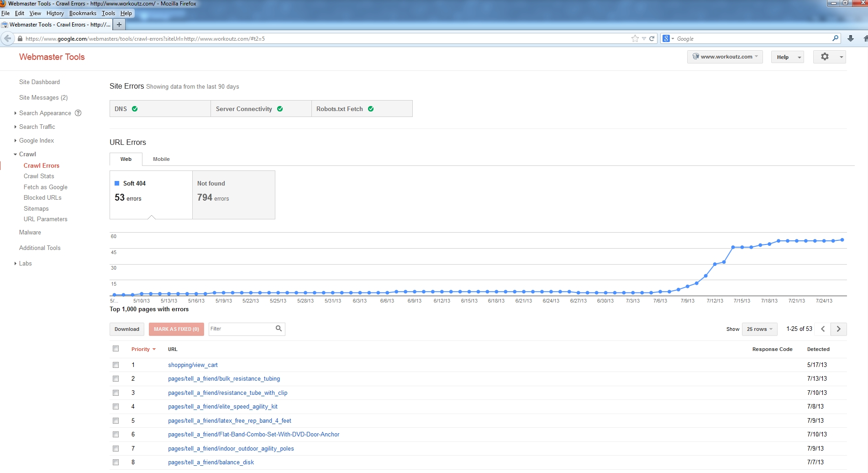The height and width of the screenshot is (473, 868).
Task: Check the box for Flat-Band-Combo-Set row
Action: point(116,434)
